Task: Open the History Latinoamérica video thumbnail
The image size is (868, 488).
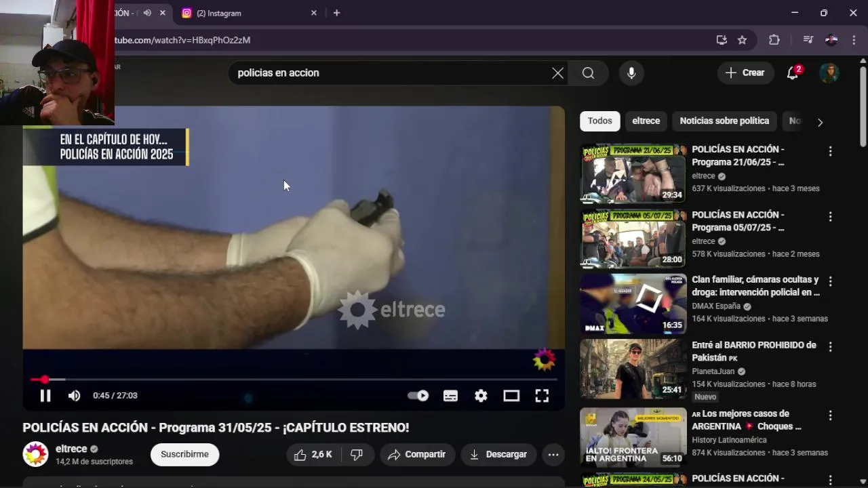Action: (x=633, y=438)
